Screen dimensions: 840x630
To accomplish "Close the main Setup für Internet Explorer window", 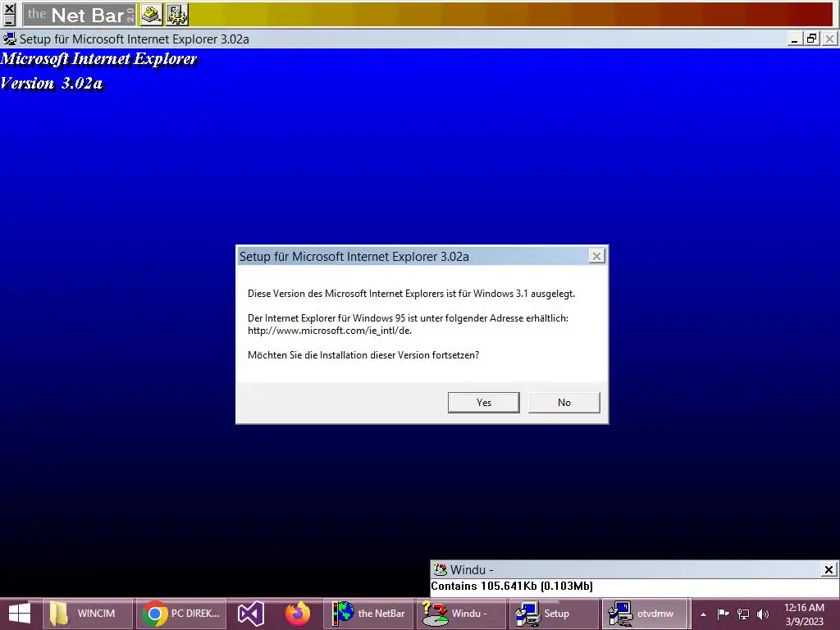I will click(830, 39).
